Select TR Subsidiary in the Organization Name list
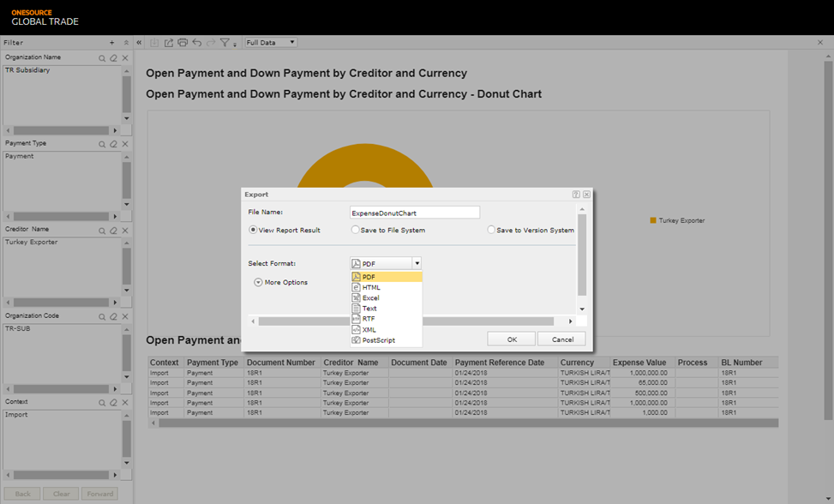The height and width of the screenshot is (504, 834). [27, 70]
